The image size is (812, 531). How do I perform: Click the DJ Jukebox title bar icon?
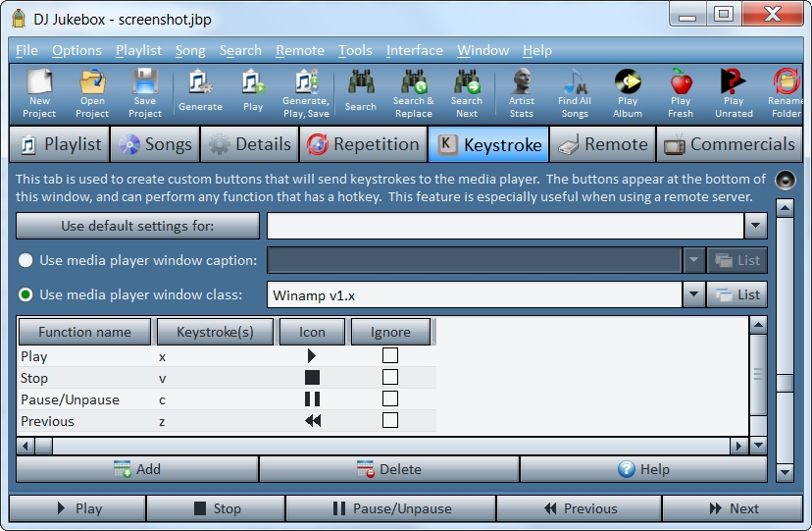tap(19, 18)
